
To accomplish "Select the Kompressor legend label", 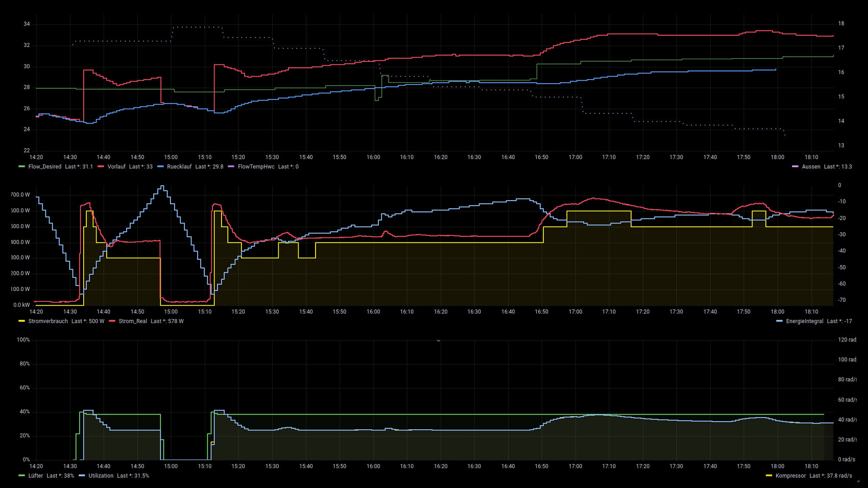I will pyautogui.click(x=790, y=476).
